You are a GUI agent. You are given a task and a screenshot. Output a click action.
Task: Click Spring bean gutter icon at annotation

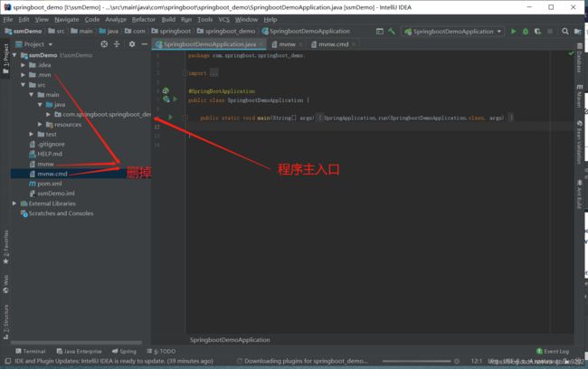[166, 90]
